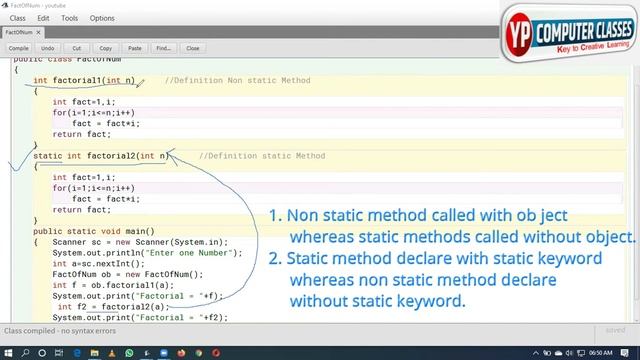Open Task View on the taskbar
The image size is (640, 360).
[59, 353]
